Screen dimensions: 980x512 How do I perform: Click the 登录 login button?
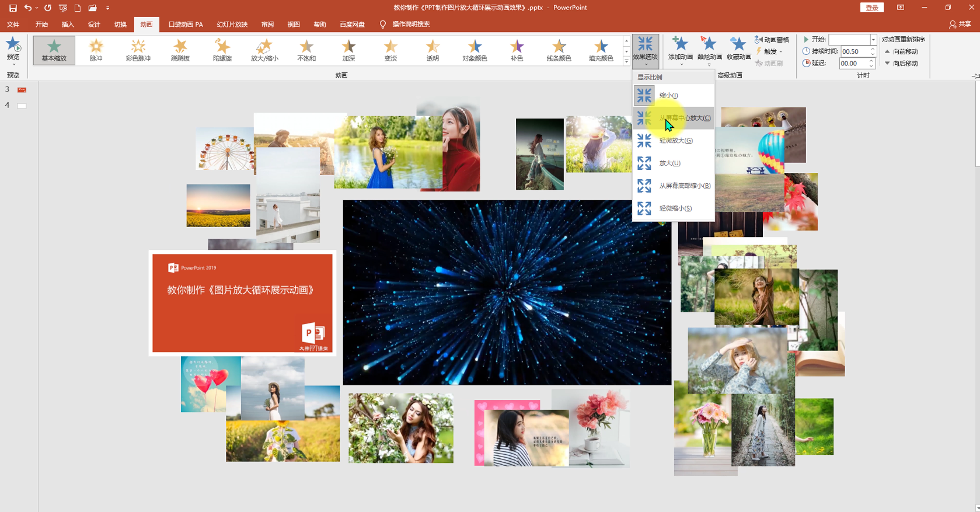pos(871,8)
